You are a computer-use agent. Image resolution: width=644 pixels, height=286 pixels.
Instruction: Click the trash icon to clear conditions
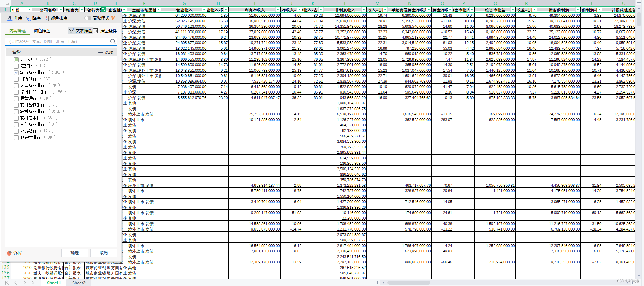[x=96, y=30]
